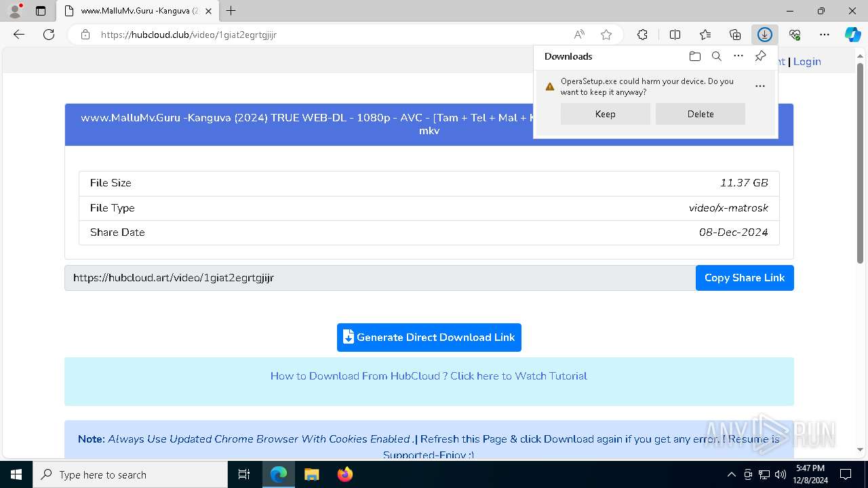Add page to favorites star icon
Viewport: 868px width, 488px height.
[x=606, y=35]
